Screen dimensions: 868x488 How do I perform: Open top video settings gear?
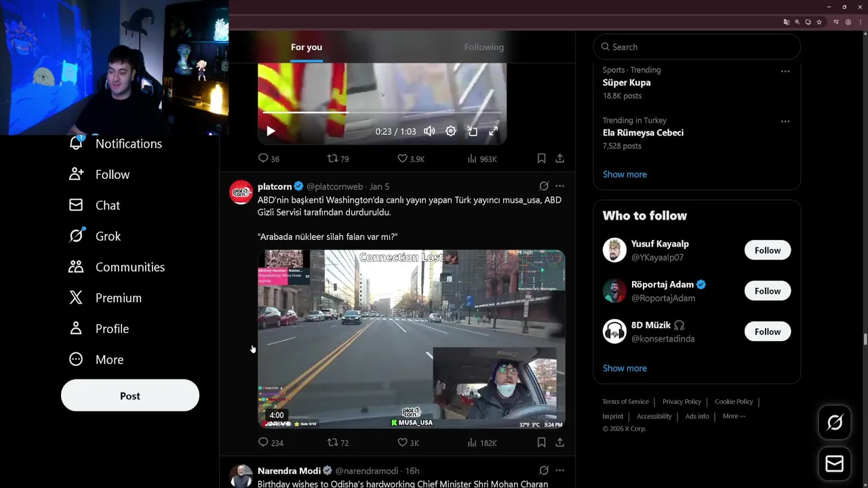pos(451,131)
